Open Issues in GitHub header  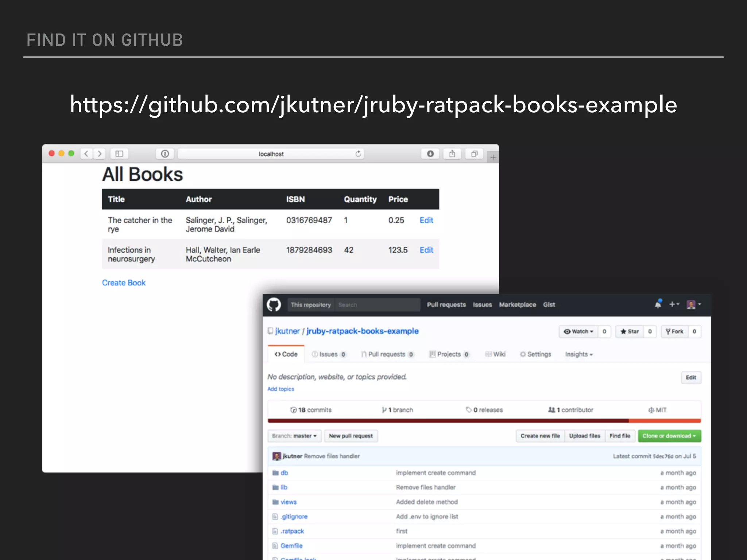click(x=482, y=304)
